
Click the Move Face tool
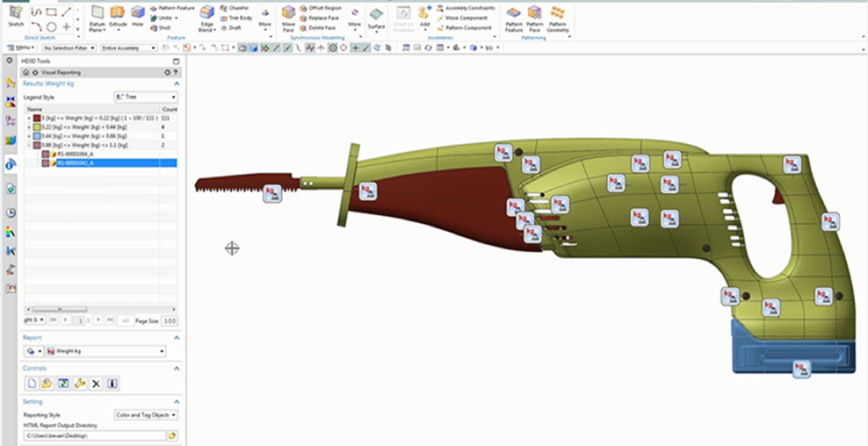[x=288, y=17]
